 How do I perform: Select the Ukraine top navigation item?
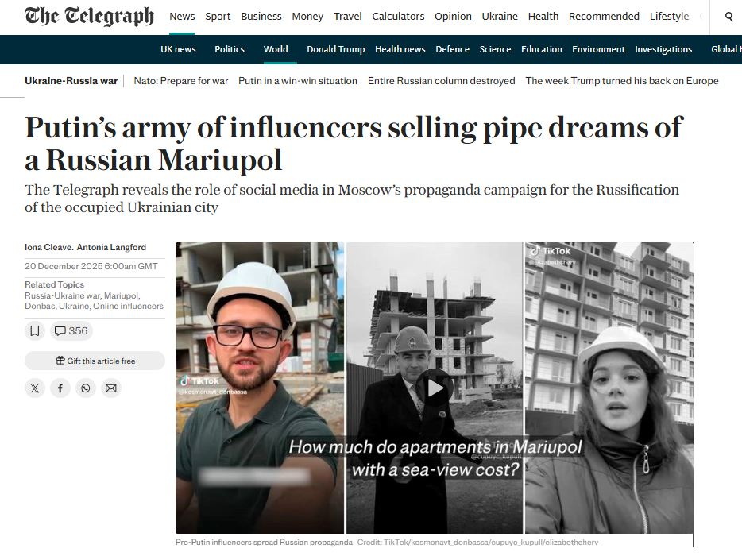500,16
